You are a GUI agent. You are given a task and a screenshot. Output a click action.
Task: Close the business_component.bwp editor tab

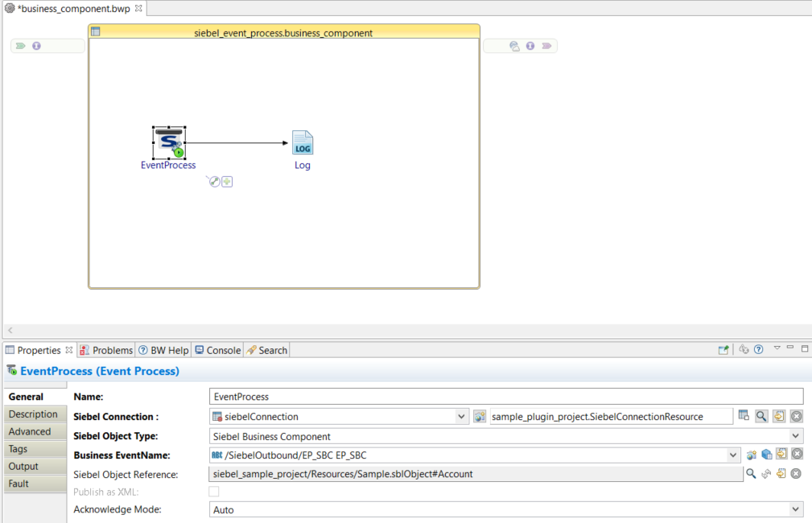click(x=138, y=8)
